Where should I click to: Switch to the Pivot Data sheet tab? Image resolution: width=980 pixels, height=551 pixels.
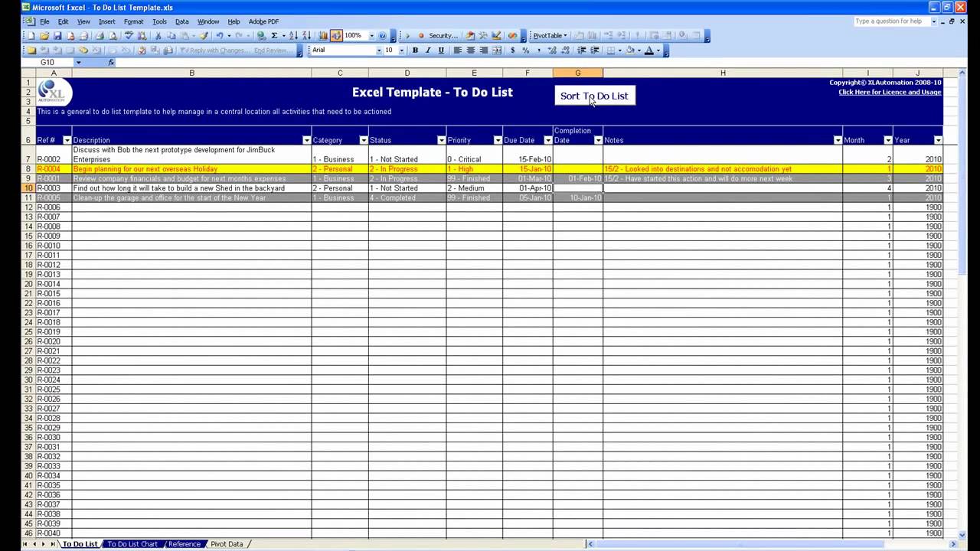coord(227,544)
